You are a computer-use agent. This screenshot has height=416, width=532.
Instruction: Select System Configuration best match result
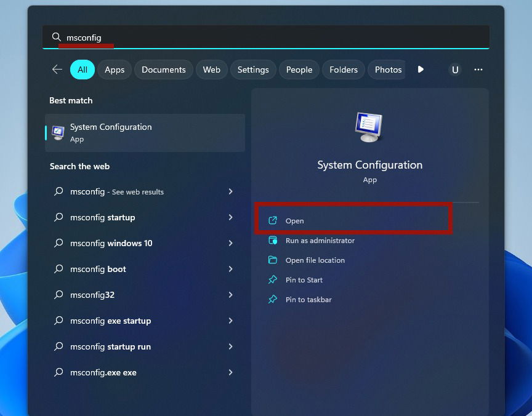coord(145,132)
